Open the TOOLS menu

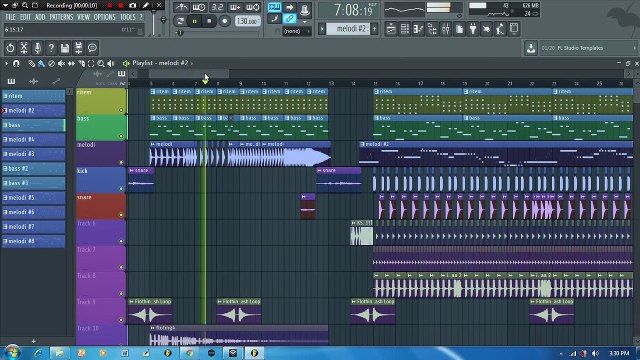point(128,17)
